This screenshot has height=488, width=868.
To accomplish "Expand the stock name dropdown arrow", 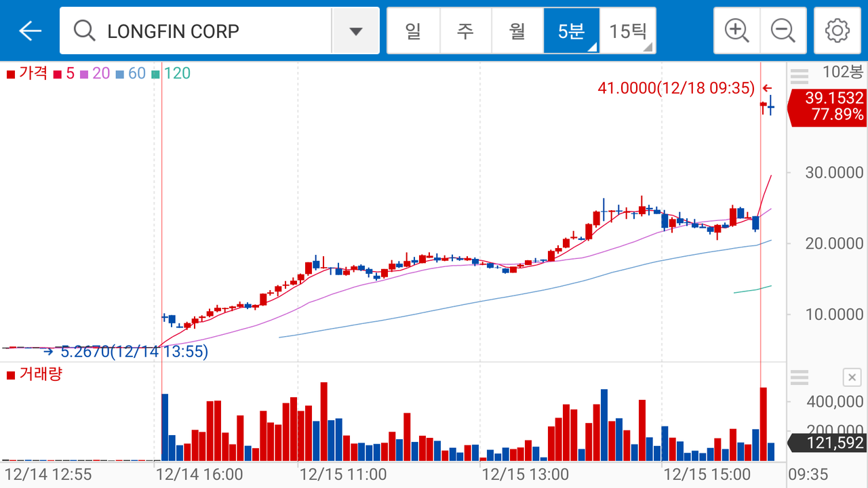I will (355, 31).
